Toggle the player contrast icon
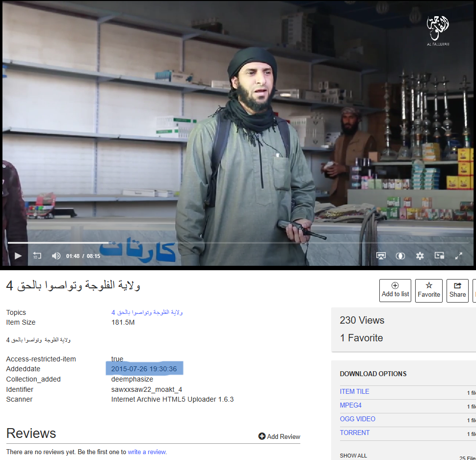Screen dimensions: 476x460 click(x=400, y=256)
